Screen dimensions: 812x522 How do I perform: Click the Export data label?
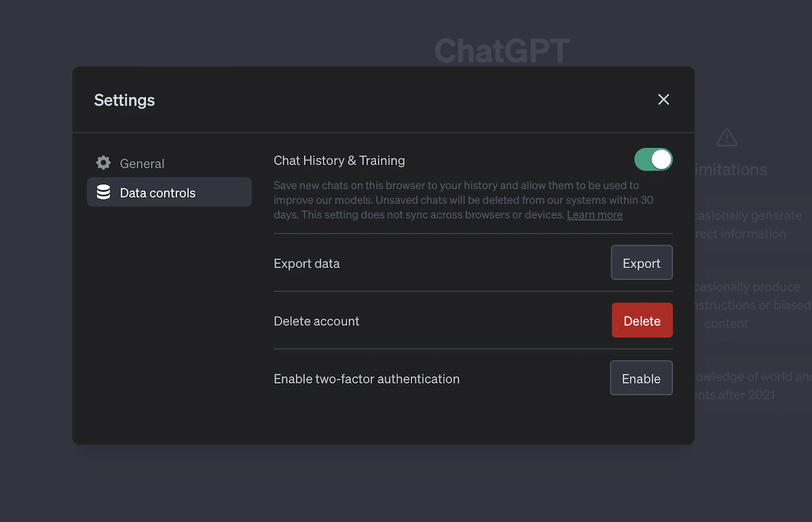tap(307, 263)
